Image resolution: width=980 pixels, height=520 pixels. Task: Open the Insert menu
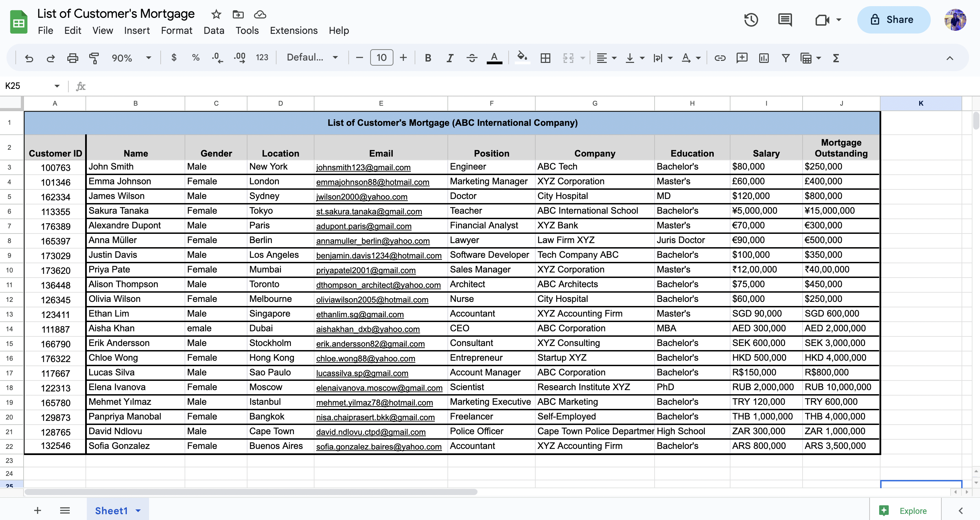click(137, 30)
